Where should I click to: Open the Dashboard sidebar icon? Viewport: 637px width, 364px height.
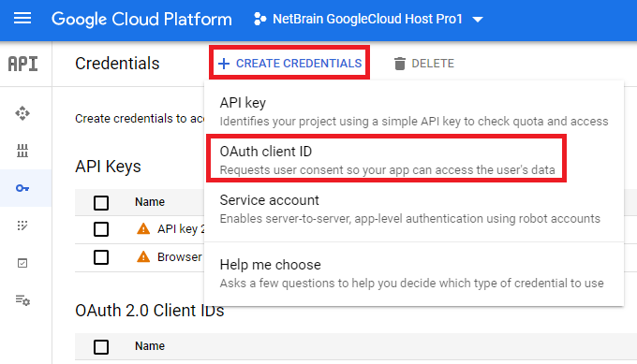(x=22, y=113)
